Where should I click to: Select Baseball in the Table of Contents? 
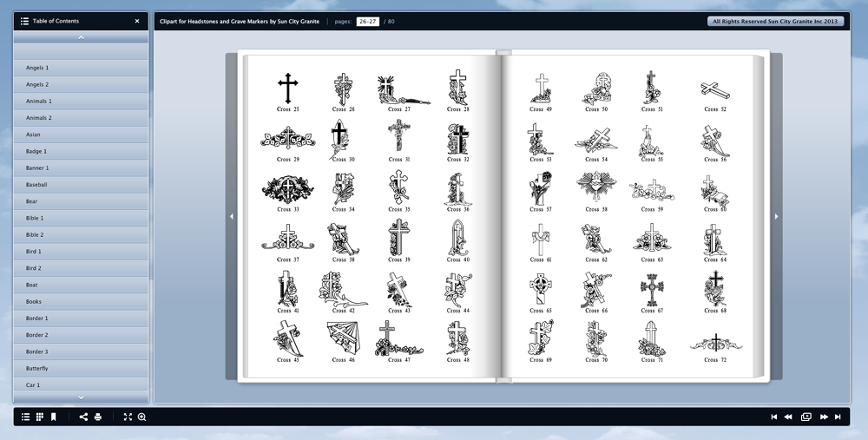tap(36, 185)
